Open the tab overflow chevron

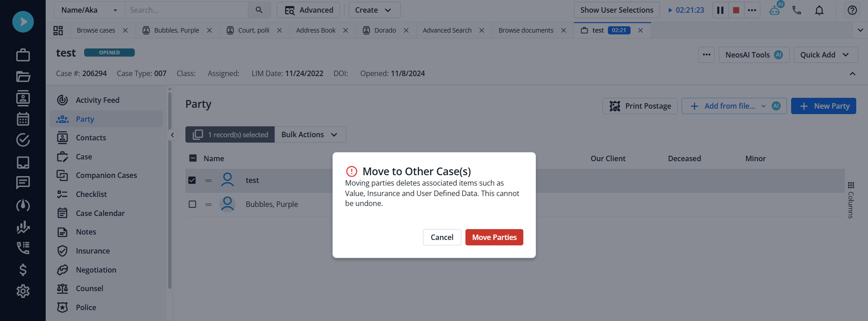pos(860,30)
